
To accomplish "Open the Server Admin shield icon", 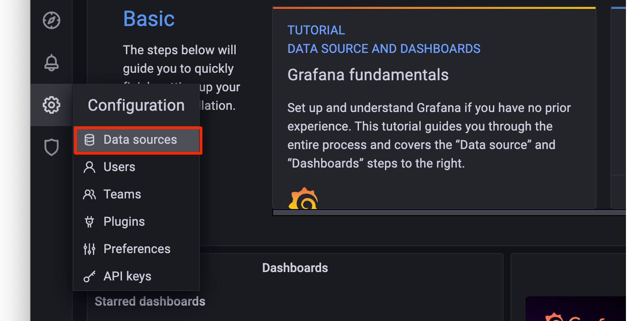I will point(52,147).
